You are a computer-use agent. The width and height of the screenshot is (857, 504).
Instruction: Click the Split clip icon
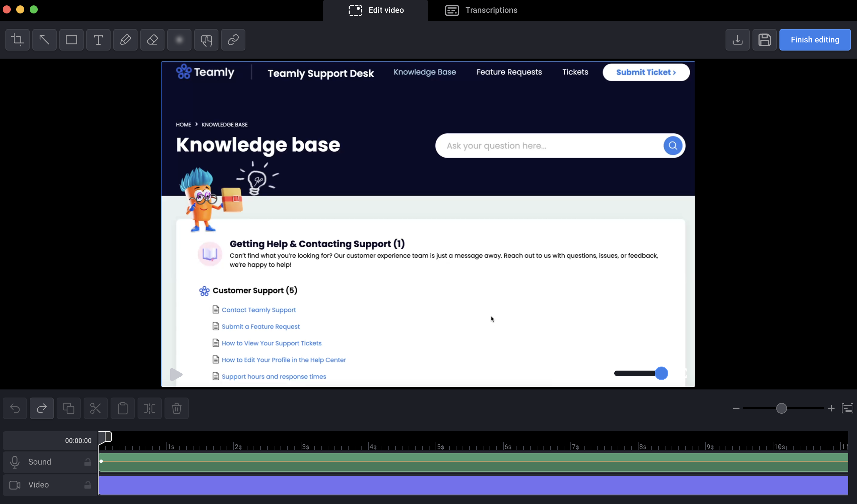150,408
